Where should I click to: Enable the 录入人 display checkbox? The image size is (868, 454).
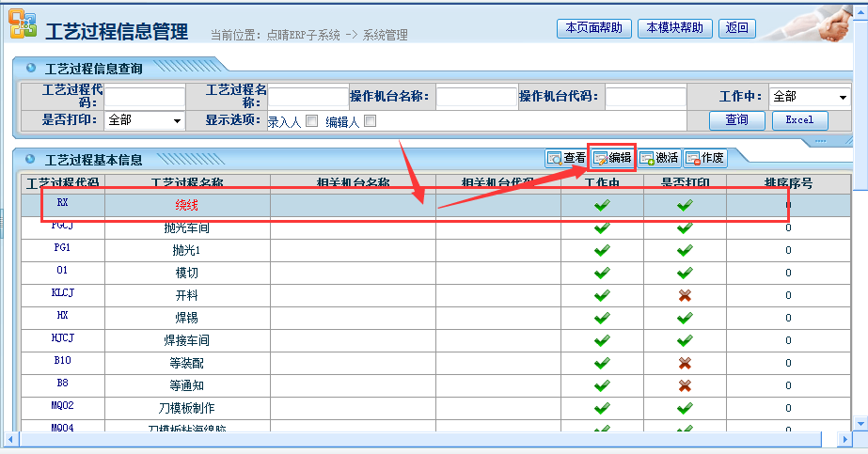pos(312,120)
